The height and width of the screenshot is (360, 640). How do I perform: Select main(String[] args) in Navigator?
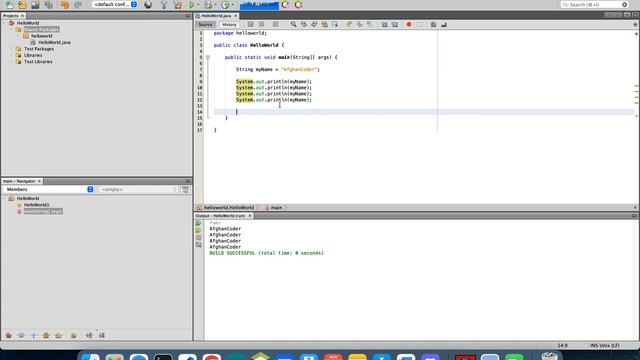(x=43, y=211)
